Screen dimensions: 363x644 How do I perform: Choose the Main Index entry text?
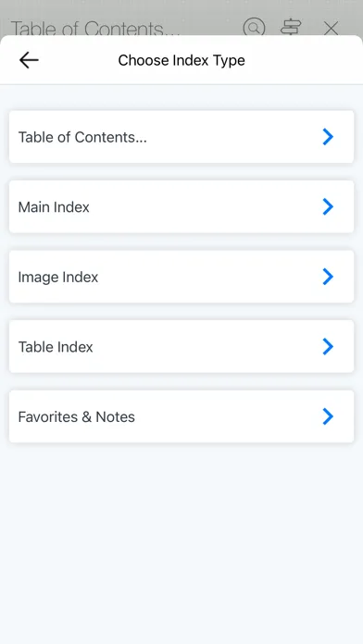coord(54,207)
